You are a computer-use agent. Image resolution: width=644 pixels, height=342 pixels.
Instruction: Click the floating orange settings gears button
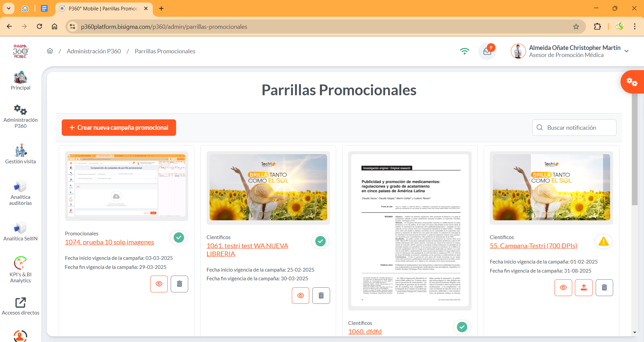pos(632,82)
